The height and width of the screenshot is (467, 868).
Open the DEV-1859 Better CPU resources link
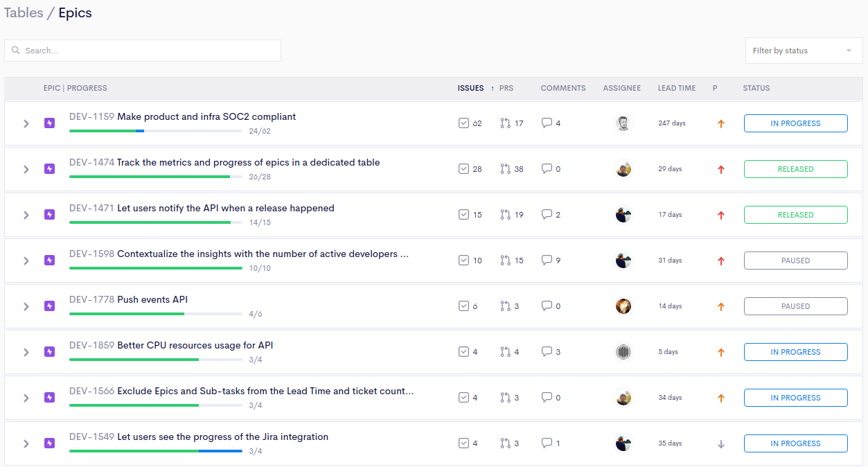pos(171,346)
